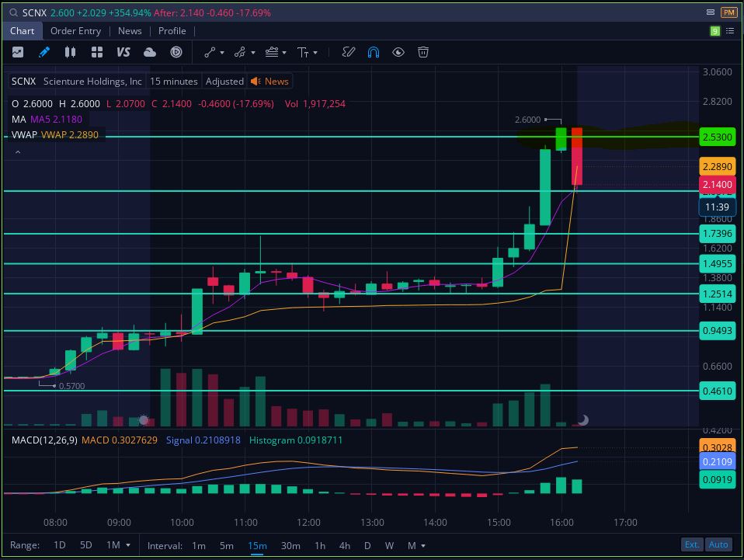Toggle Auto scale button
The width and height of the screenshot is (744, 560).
(718, 544)
